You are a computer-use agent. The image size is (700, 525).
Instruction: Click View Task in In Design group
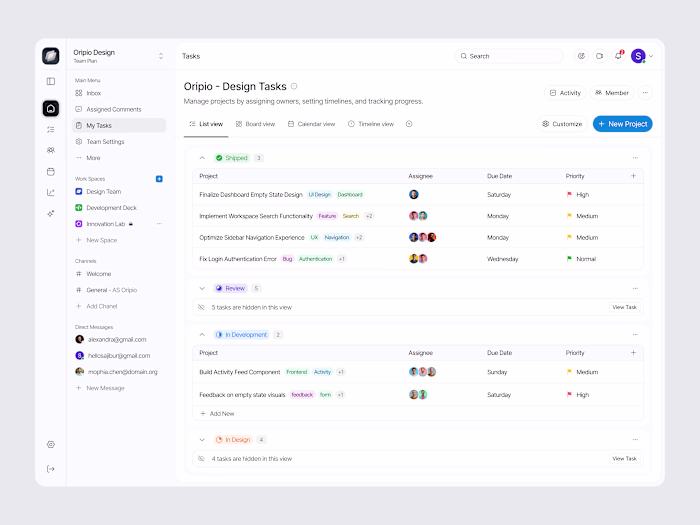click(x=625, y=458)
